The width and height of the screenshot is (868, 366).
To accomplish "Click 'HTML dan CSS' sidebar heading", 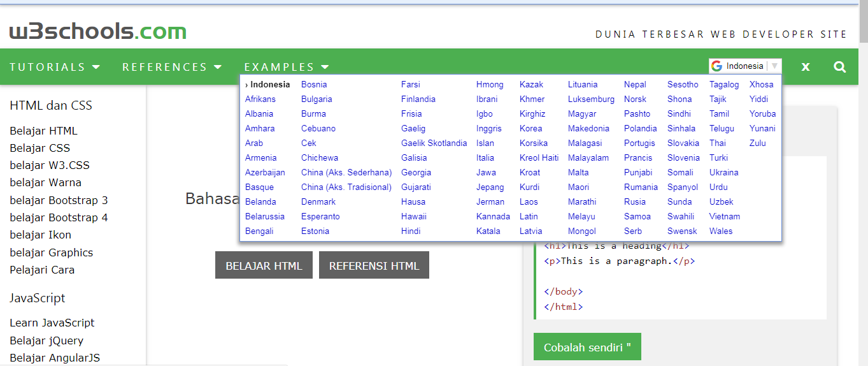I will 51,105.
